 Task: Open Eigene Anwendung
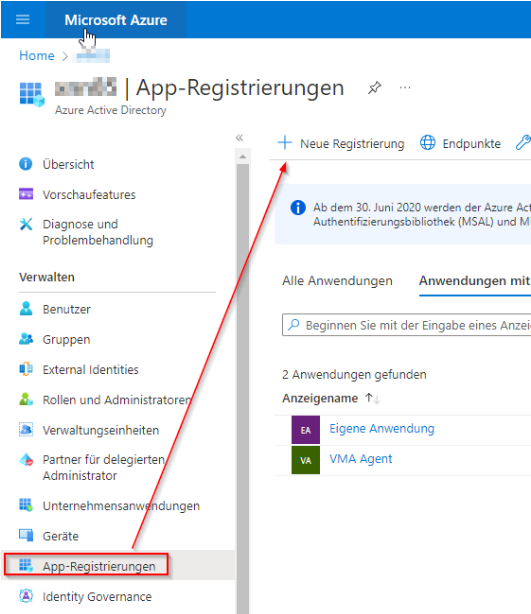coord(381,428)
